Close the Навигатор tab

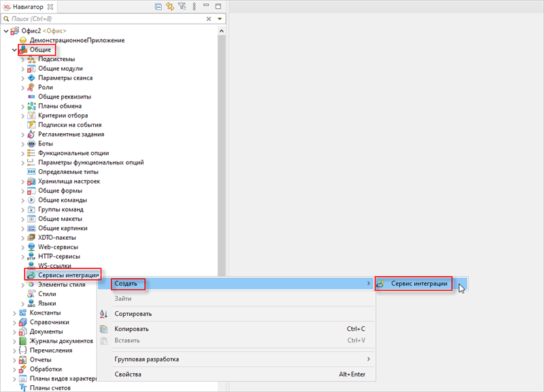click(x=50, y=6)
